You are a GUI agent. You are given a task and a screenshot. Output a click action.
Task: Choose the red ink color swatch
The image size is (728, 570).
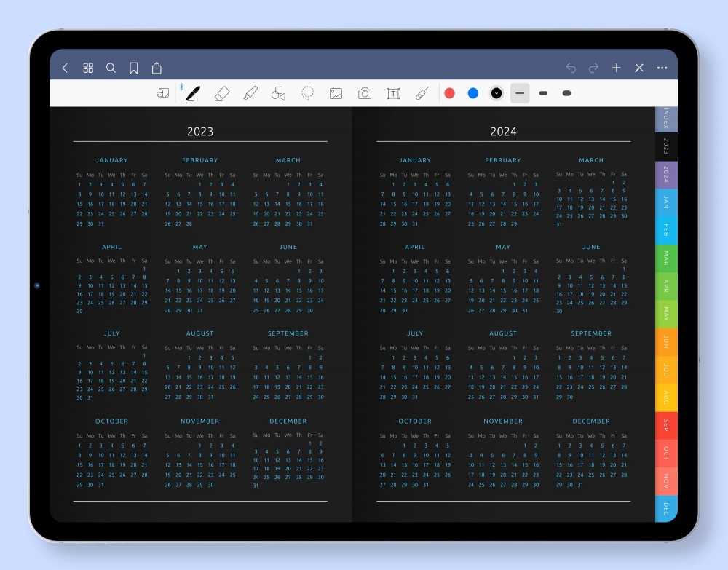point(449,93)
